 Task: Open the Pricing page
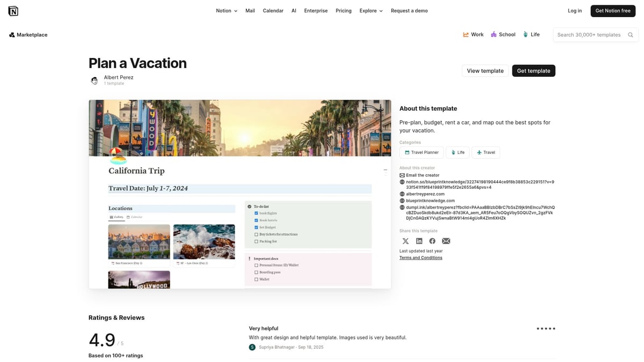coord(343,10)
